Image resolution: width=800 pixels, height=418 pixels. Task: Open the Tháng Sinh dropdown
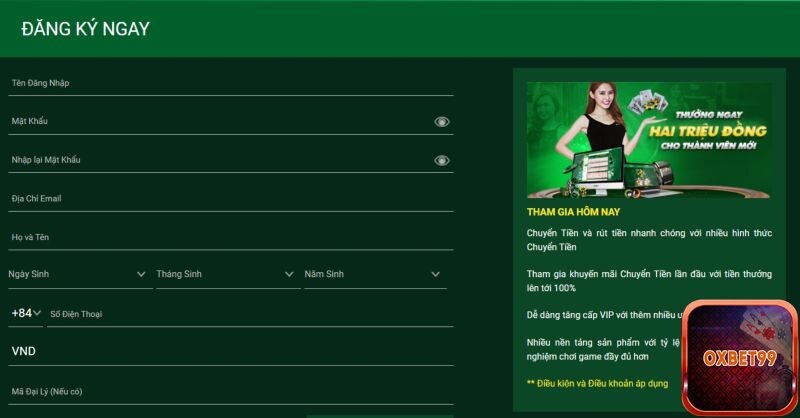[x=226, y=274]
